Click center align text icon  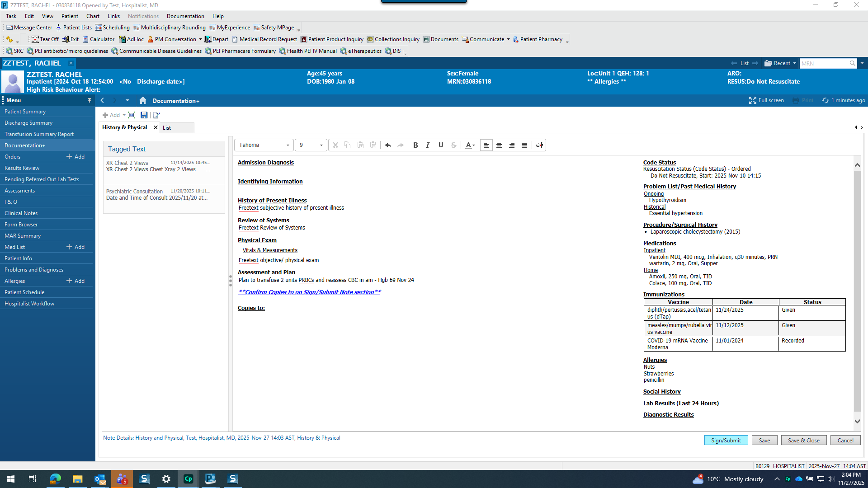(499, 145)
